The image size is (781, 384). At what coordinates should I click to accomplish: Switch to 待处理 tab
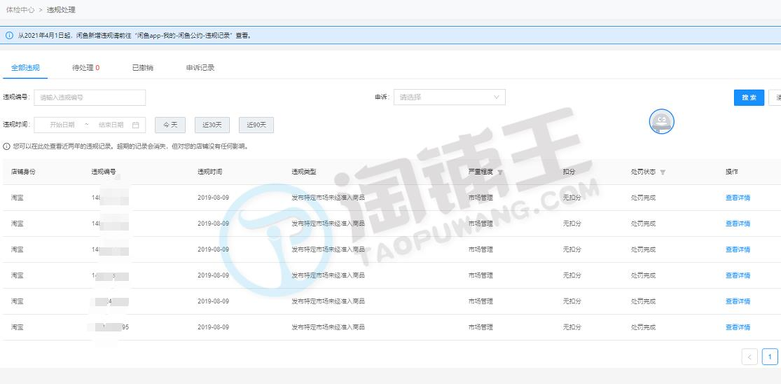click(x=85, y=68)
